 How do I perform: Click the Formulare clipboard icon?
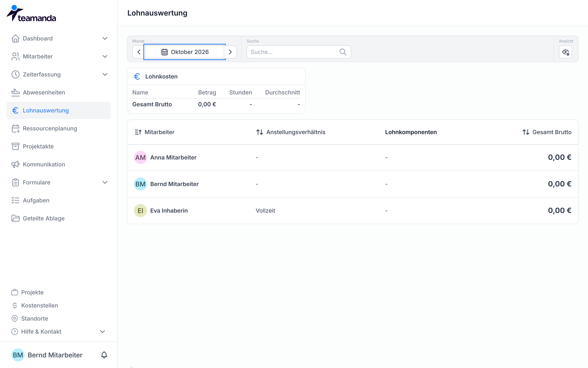[15, 183]
